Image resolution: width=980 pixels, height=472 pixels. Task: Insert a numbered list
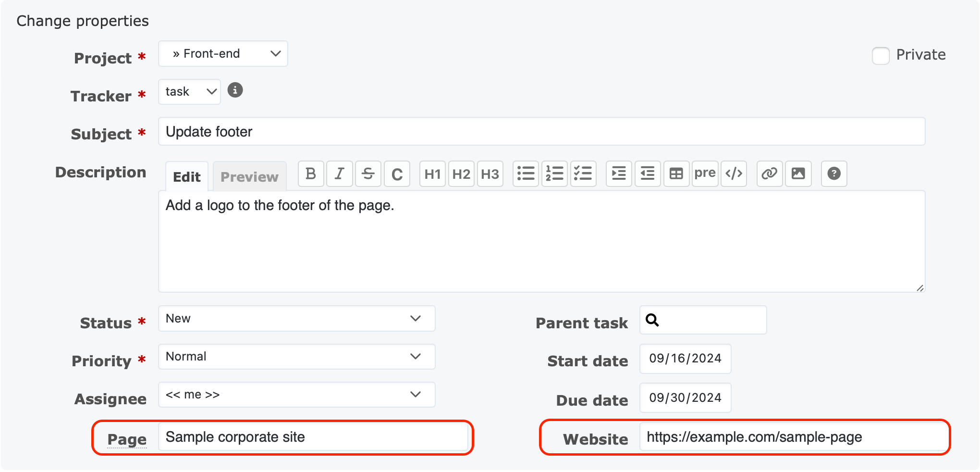[554, 174]
